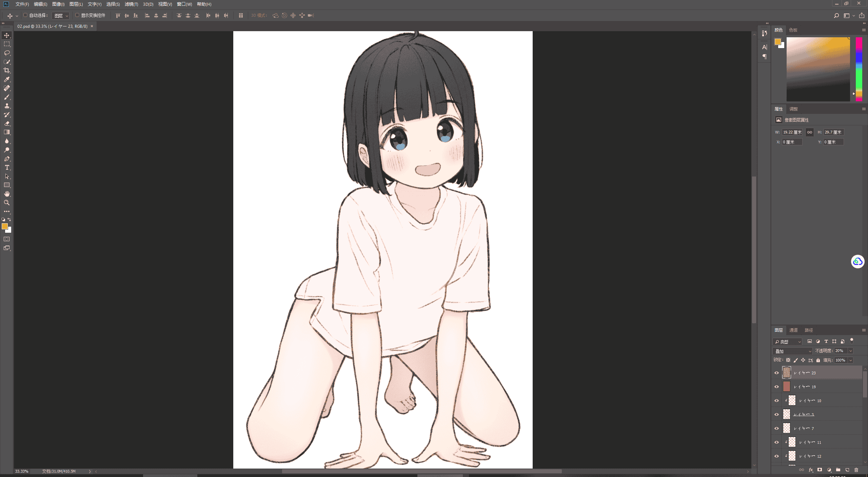Viewport: 868px width, 477px height.
Task: Open the Layers panel options menu
Action: (x=864, y=330)
